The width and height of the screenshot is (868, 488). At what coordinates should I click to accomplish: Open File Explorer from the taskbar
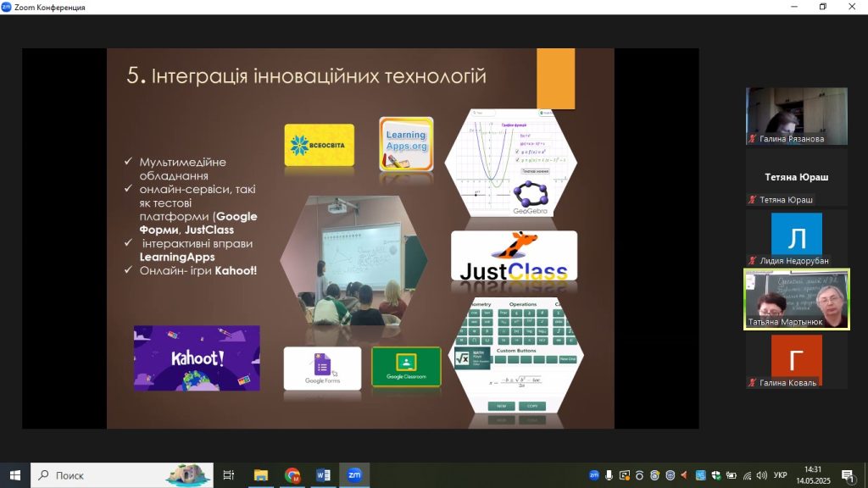point(261,475)
